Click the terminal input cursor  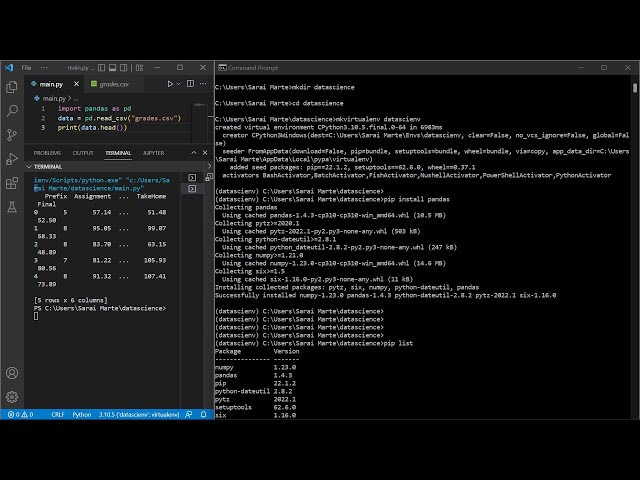(36, 316)
